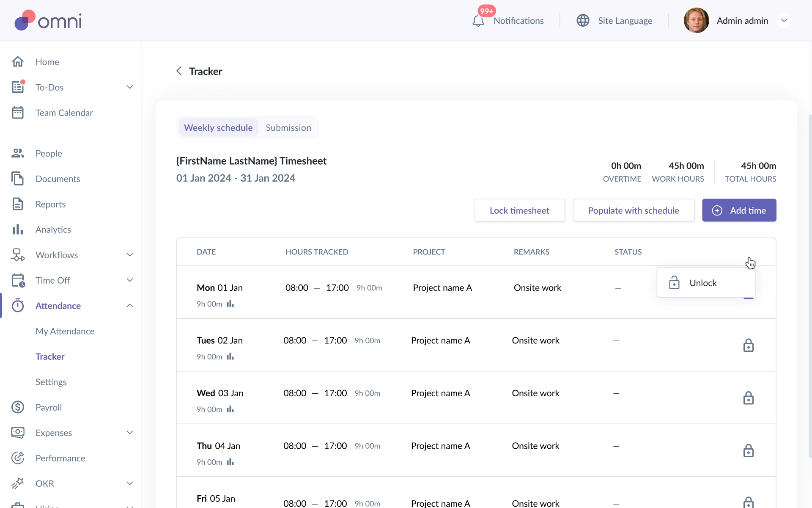Click the Add time button
The width and height of the screenshot is (812, 508).
(x=739, y=210)
